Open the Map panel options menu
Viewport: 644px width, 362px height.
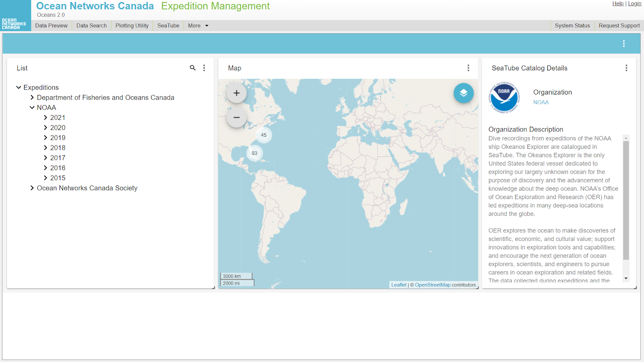pyautogui.click(x=468, y=68)
